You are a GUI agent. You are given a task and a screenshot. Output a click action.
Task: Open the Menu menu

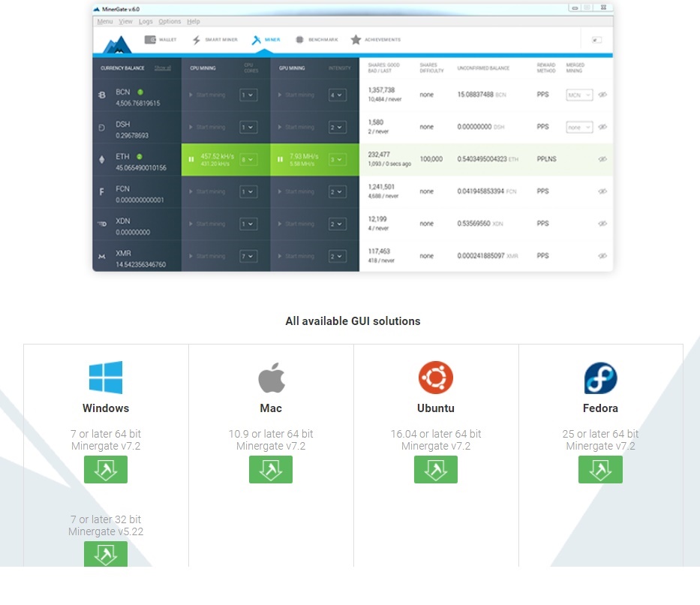pyautogui.click(x=105, y=22)
